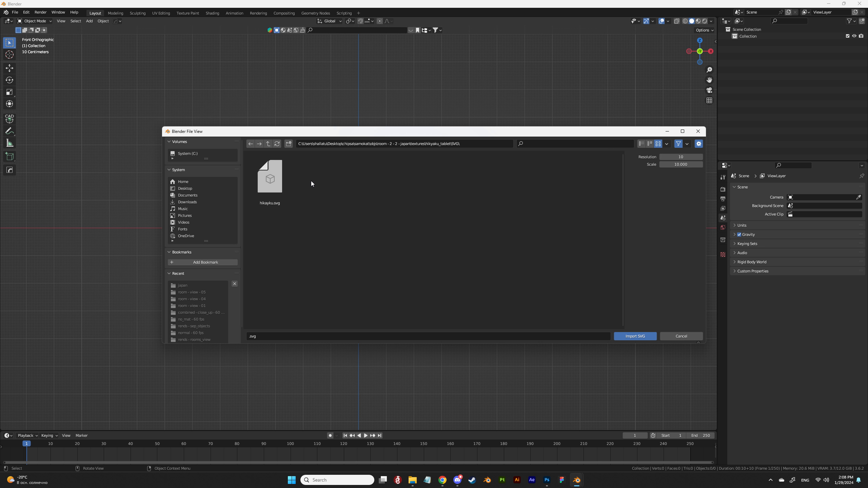Viewport: 868px width, 488px height.
Task: Open the Render menu
Action: 40,12
